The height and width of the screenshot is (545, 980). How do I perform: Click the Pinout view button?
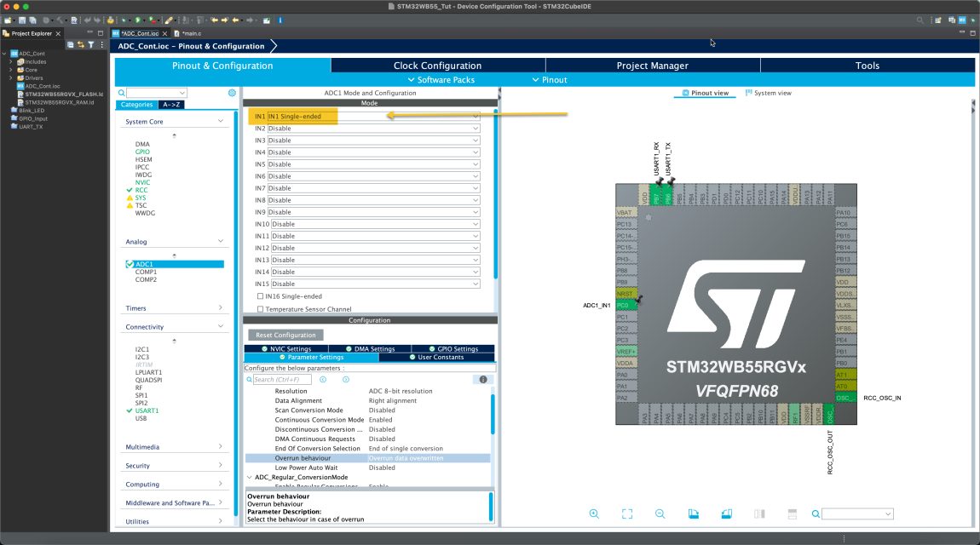point(705,92)
